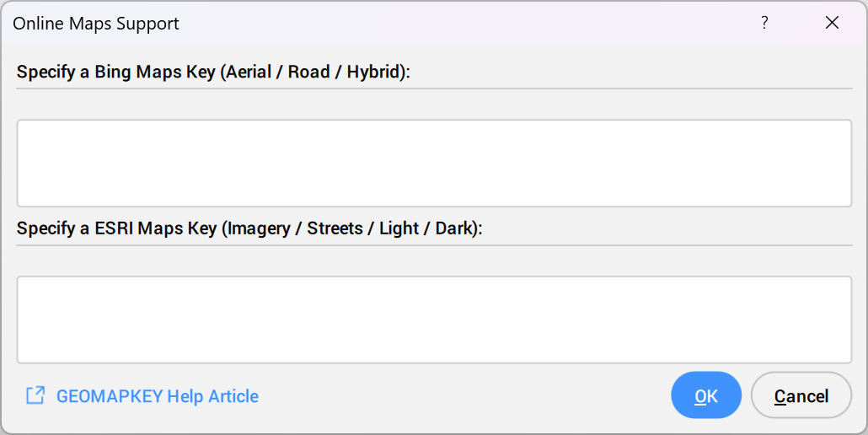Click the word Aerial in the Bing heading
The image size is (868, 435).
[249, 72]
